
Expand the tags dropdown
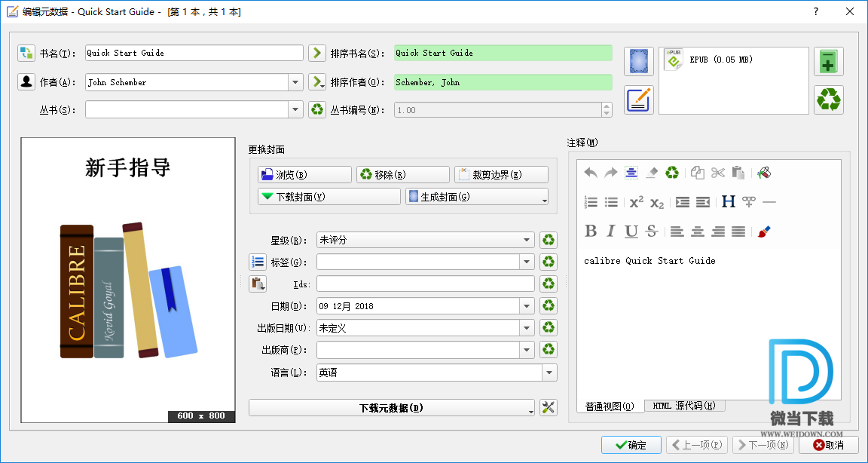(527, 262)
